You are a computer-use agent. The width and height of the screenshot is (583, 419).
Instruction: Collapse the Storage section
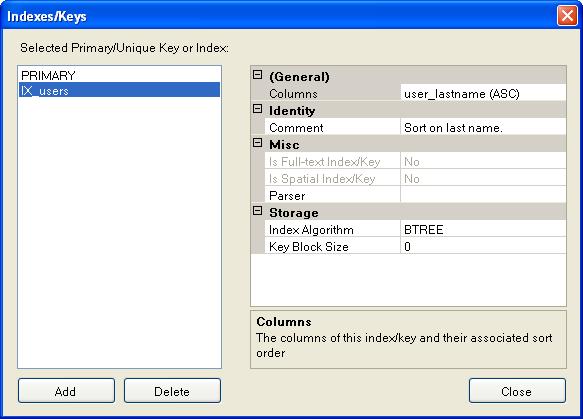coord(257,211)
